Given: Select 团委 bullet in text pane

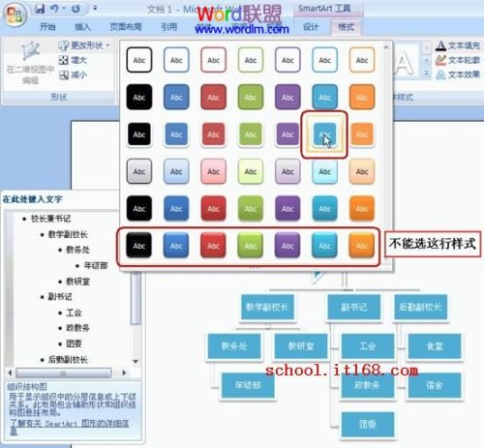Looking at the screenshot, I should [74, 343].
